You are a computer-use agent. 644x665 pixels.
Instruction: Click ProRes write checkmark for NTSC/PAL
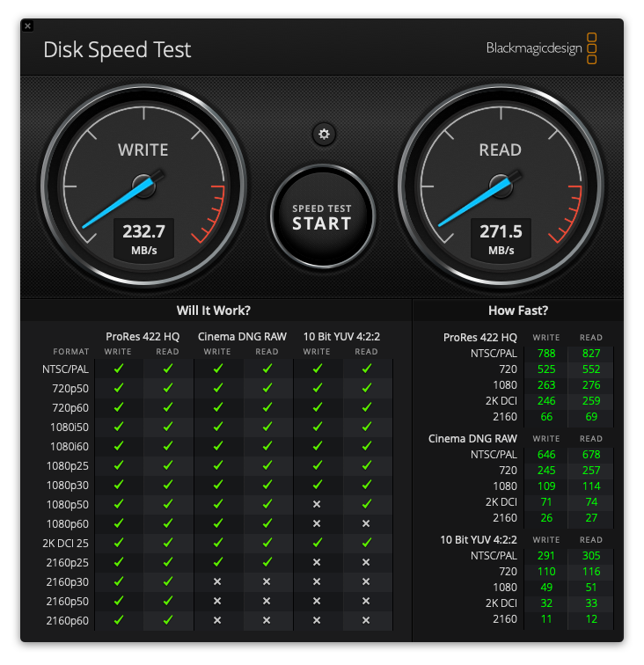pyautogui.click(x=119, y=369)
